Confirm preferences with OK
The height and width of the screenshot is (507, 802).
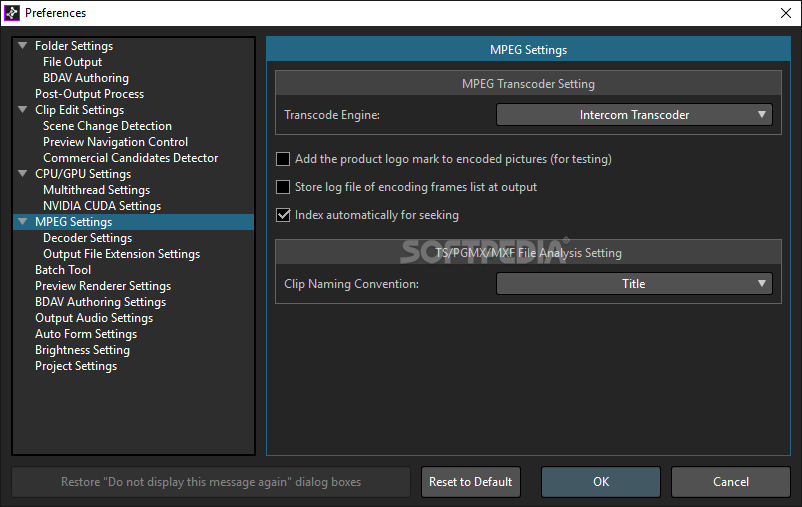(601, 482)
